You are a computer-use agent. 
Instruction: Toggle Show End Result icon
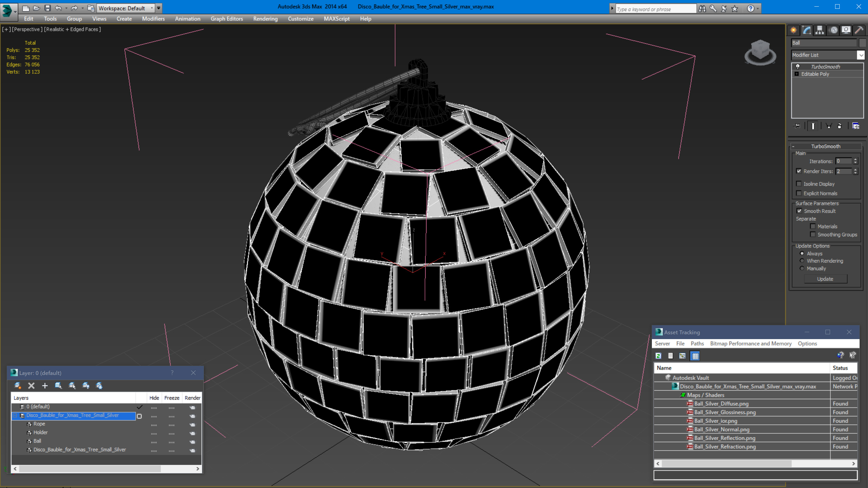[x=813, y=126]
